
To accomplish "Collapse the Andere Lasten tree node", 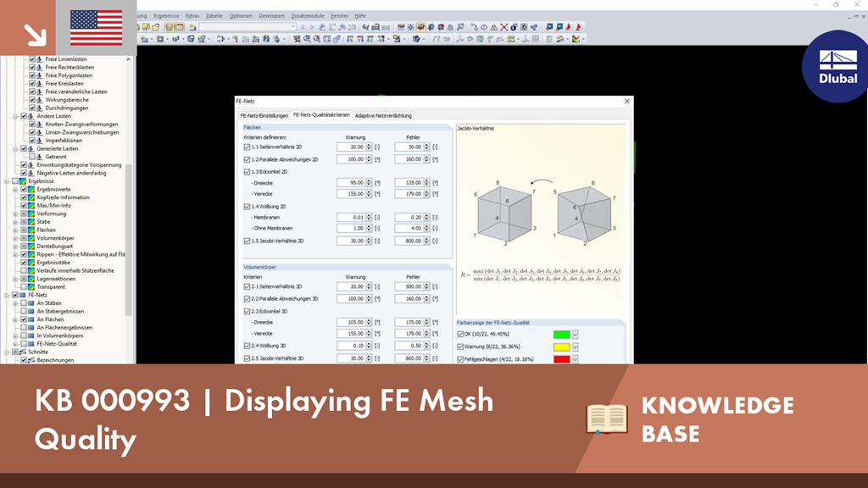I will (x=15, y=116).
